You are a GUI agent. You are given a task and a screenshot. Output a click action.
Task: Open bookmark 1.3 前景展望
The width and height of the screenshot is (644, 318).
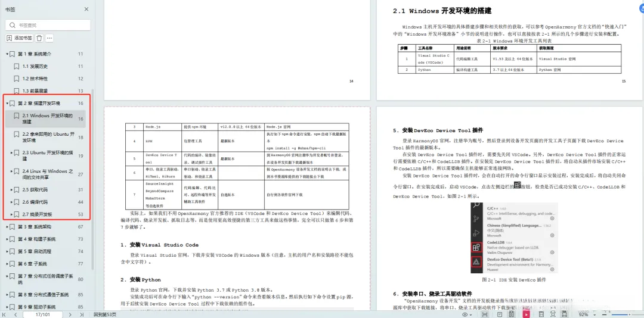pyautogui.click(x=35, y=91)
